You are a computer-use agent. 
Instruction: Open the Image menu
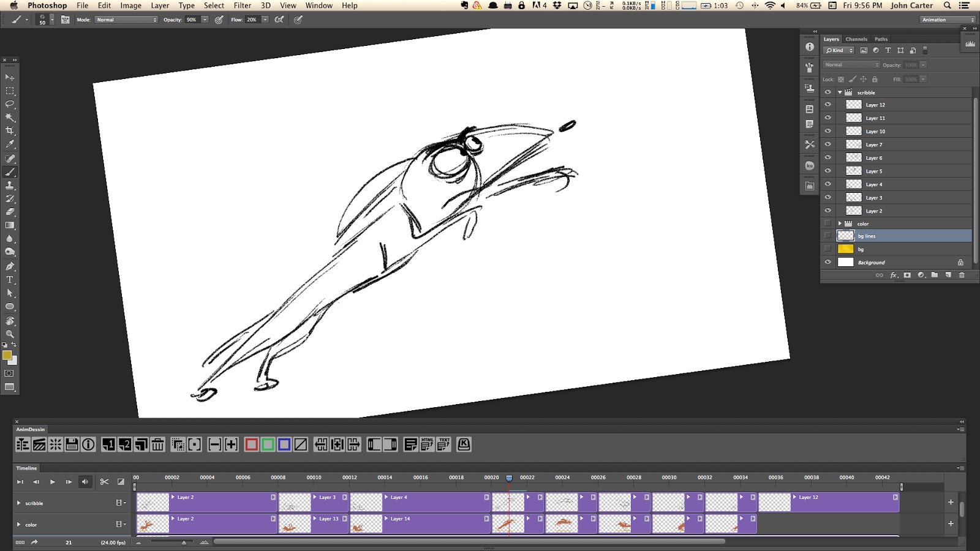coord(130,6)
